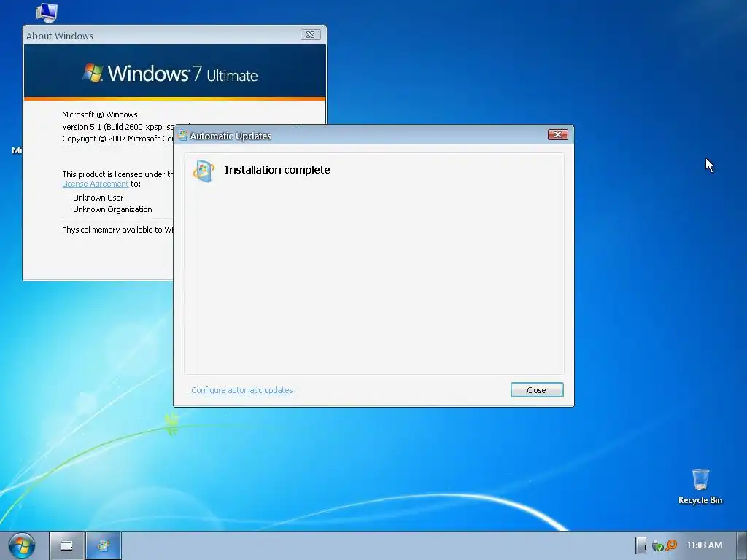Click the leftmost gray system tray icon

(x=641, y=545)
